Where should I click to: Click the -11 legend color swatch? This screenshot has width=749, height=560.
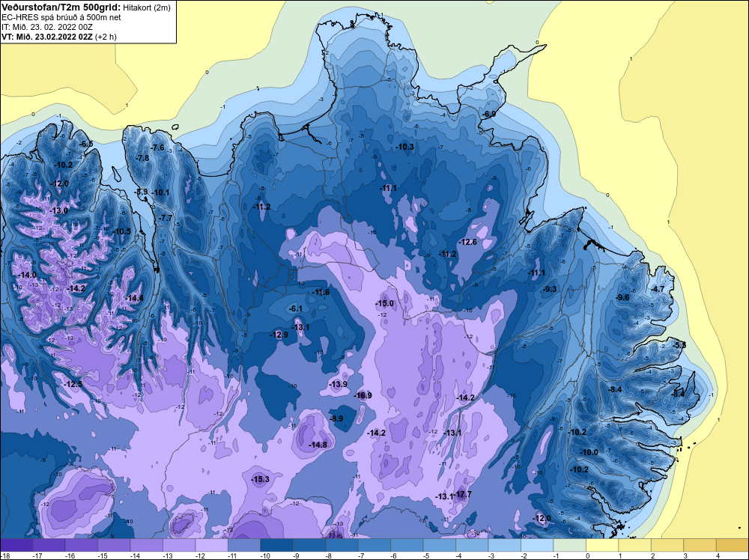pyautogui.click(x=244, y=545)
